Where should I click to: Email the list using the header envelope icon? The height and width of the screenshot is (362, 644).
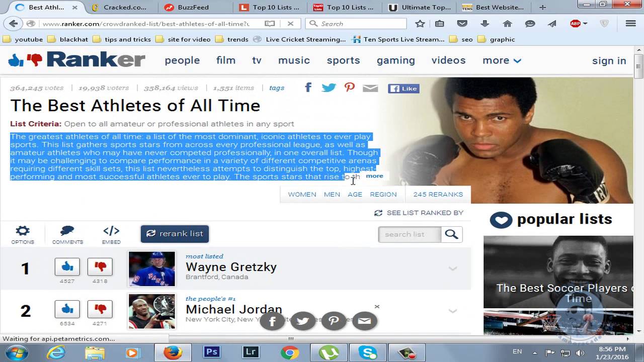point(370,88)
